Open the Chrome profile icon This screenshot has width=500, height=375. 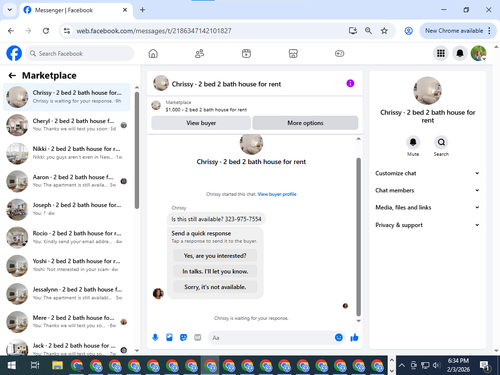[408, 31]
